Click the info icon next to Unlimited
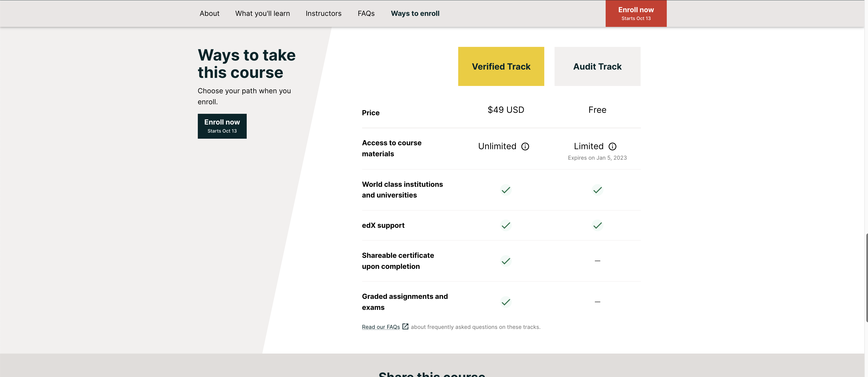Image resolution: width=868 pixels, height=377 pixels. point(525,147)
